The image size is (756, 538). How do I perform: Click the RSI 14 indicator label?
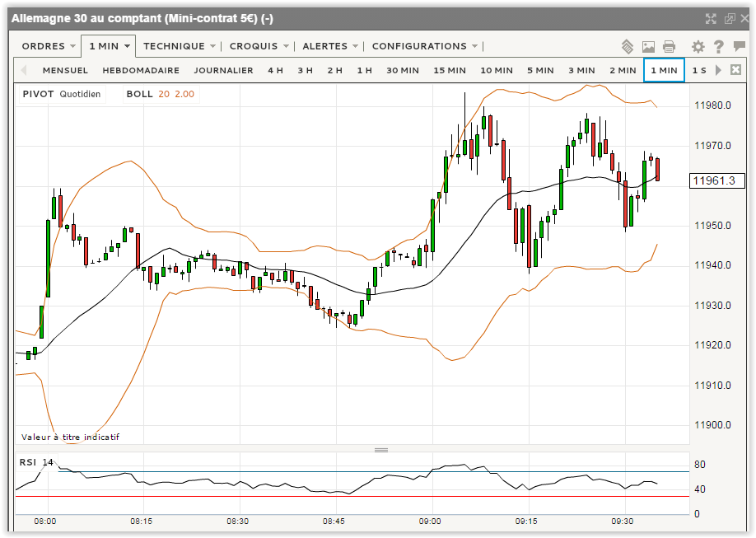[36, 462]
